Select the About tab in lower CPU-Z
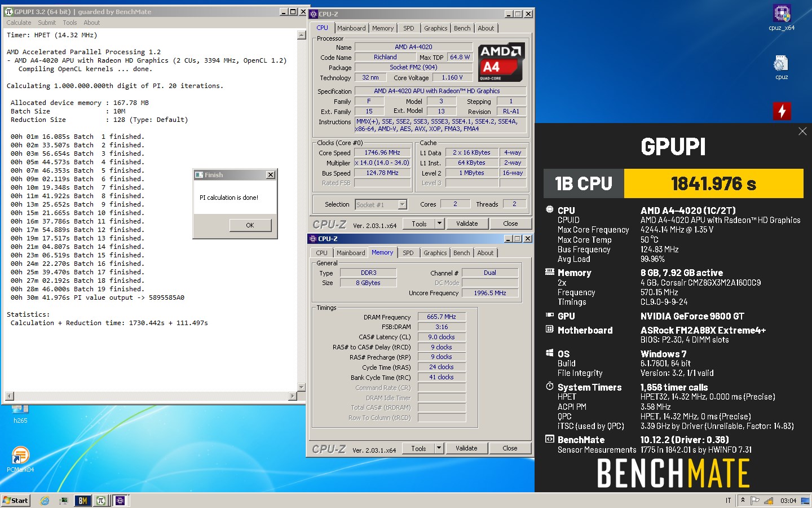 pos(486,253)
